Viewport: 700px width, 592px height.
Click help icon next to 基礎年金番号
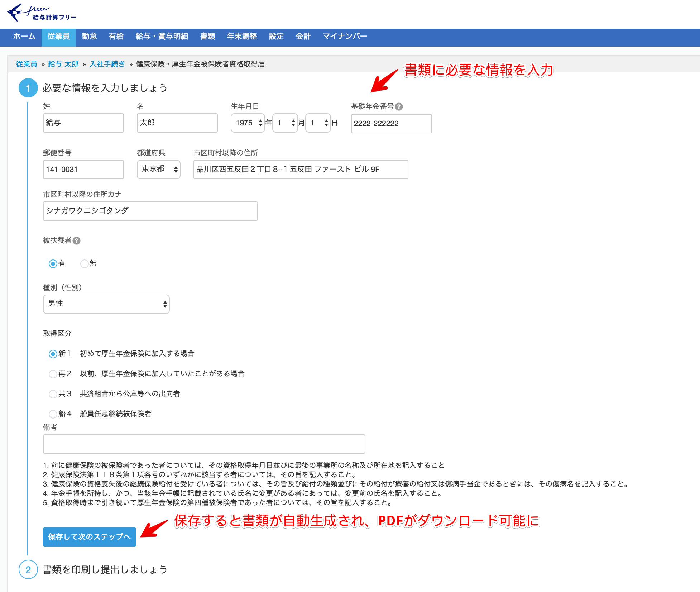click(399, 107)
